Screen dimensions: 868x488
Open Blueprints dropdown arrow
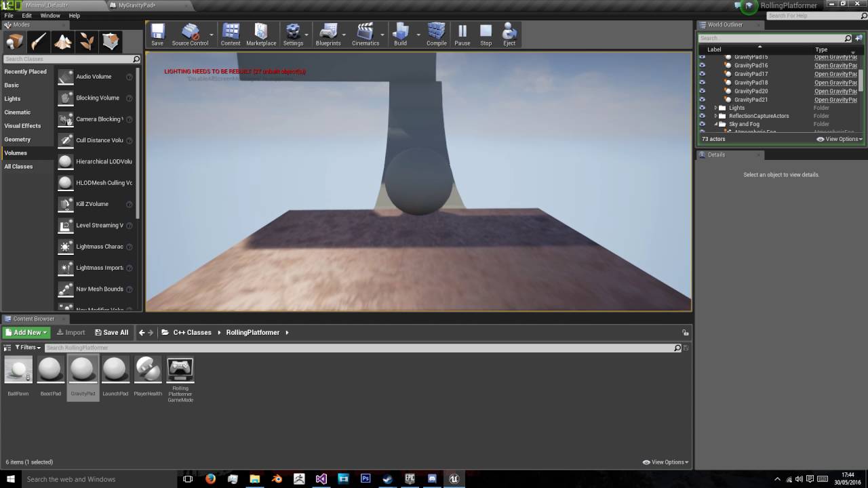pos(344,35)
